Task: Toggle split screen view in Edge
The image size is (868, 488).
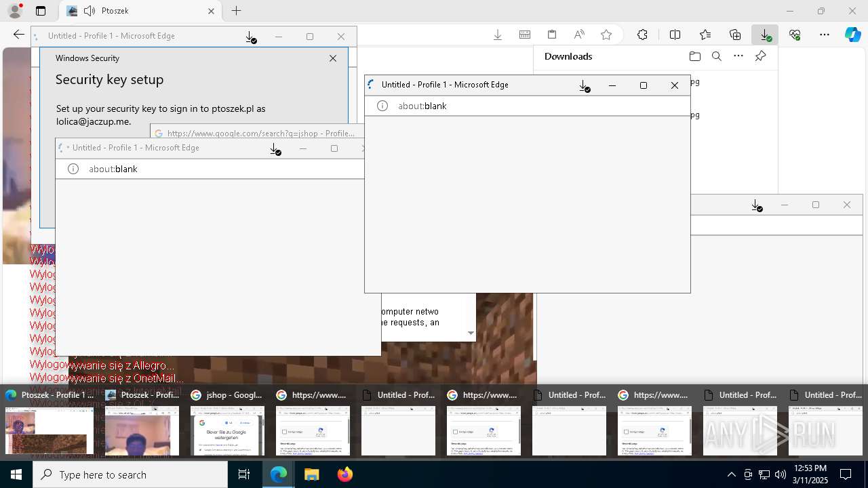Action: click(x=675, y=35)
